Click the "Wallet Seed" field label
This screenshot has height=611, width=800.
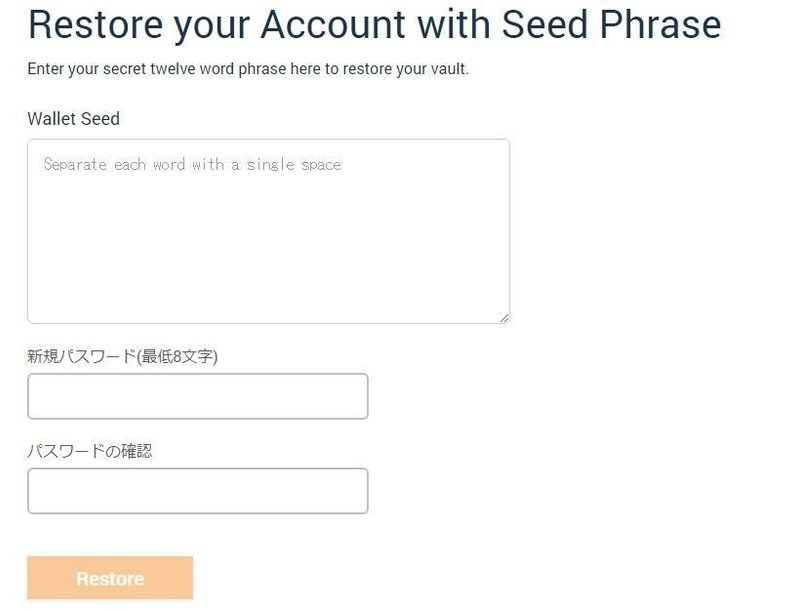coord(73,119)
